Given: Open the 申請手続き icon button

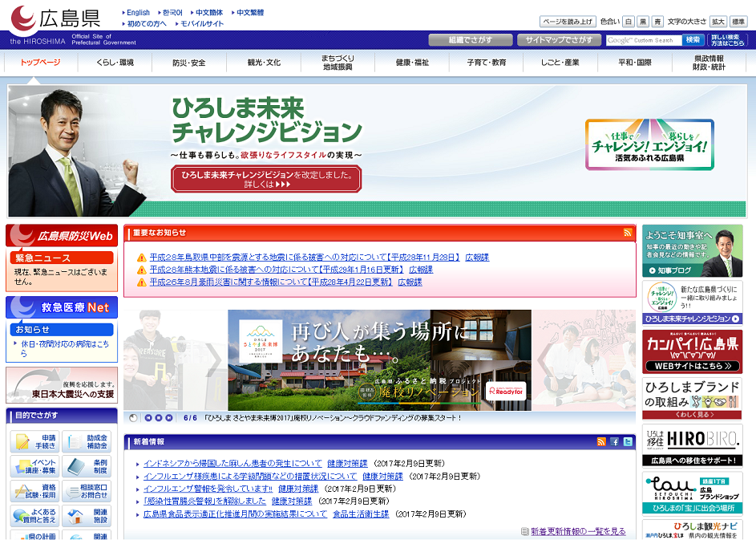Looking at the screenshot, I should pyautogui.click(x=34, y=441).
